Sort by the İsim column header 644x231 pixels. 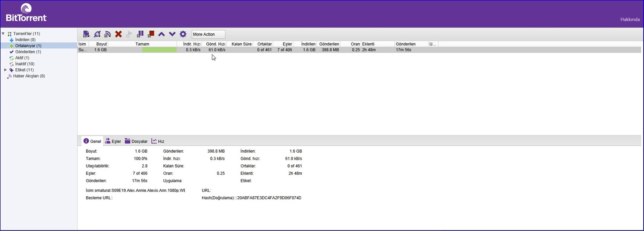pyautogui.click(x=83, y=44)
